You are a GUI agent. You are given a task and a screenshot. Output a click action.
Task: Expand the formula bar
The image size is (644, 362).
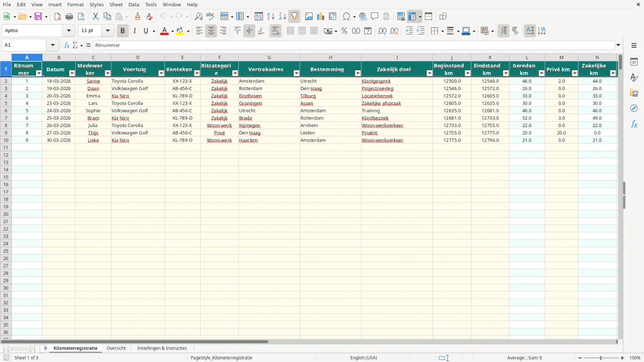(618, 46)
